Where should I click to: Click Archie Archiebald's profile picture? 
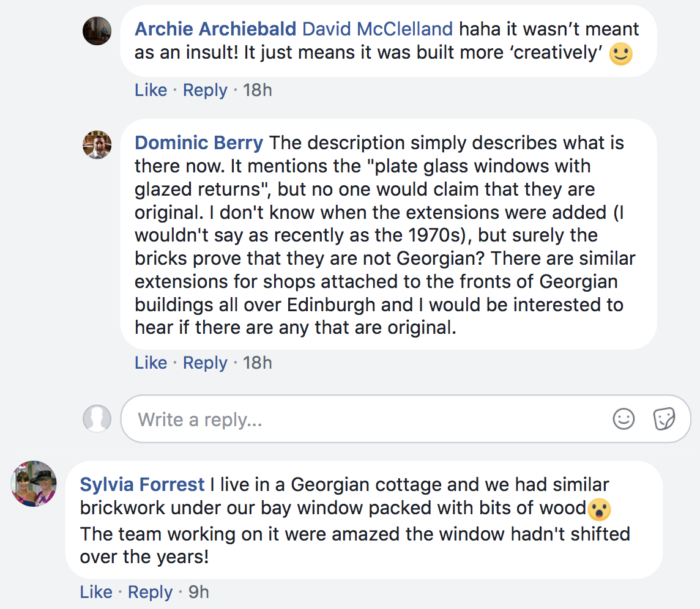[x=97, y=31]
